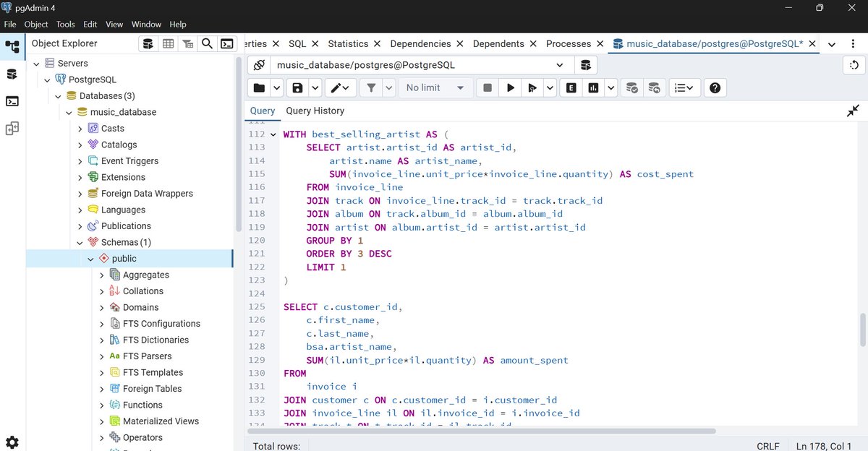Click the reset layout icon
Screen dimensions: 868x451
pyautogui.click(x=854, y=65)
